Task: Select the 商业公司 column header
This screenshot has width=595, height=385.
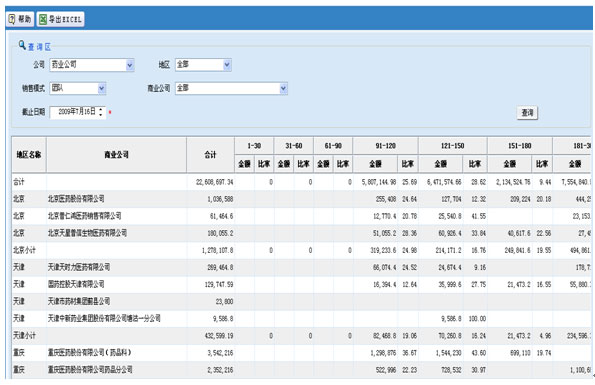Action: 116,155
